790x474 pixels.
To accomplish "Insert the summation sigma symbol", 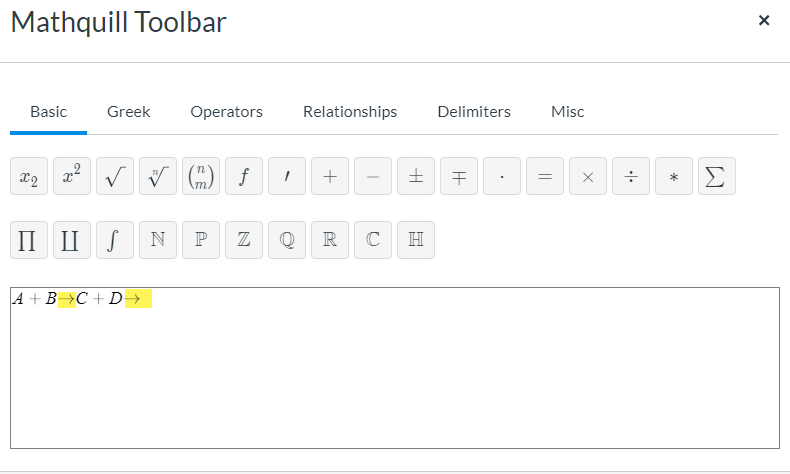I will click(x=716, y=177).
